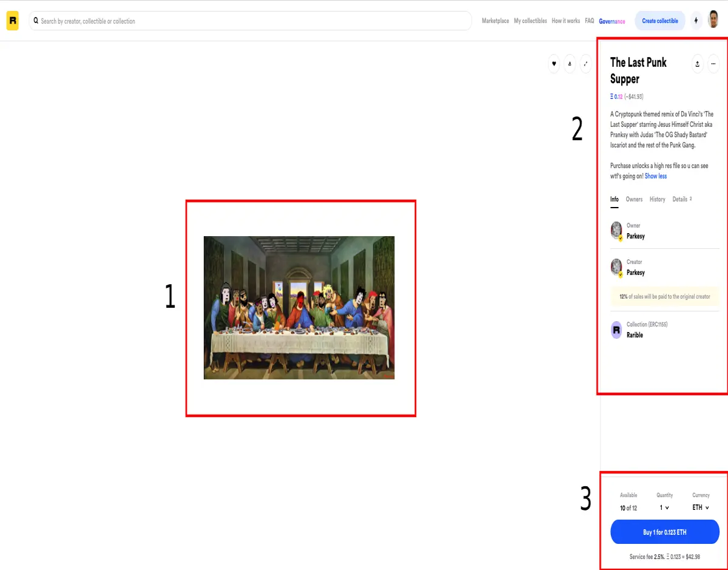This screenshot has height=570, width=728.
Task: Like the collectible with heart icon
Action: [x=554, y=63]
